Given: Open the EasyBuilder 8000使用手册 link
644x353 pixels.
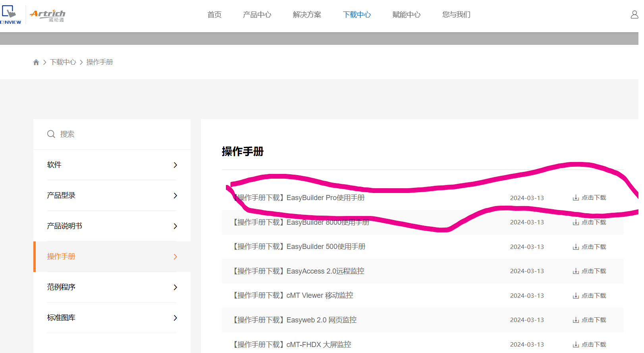Looking at the screenshot, I should (301, 222).
